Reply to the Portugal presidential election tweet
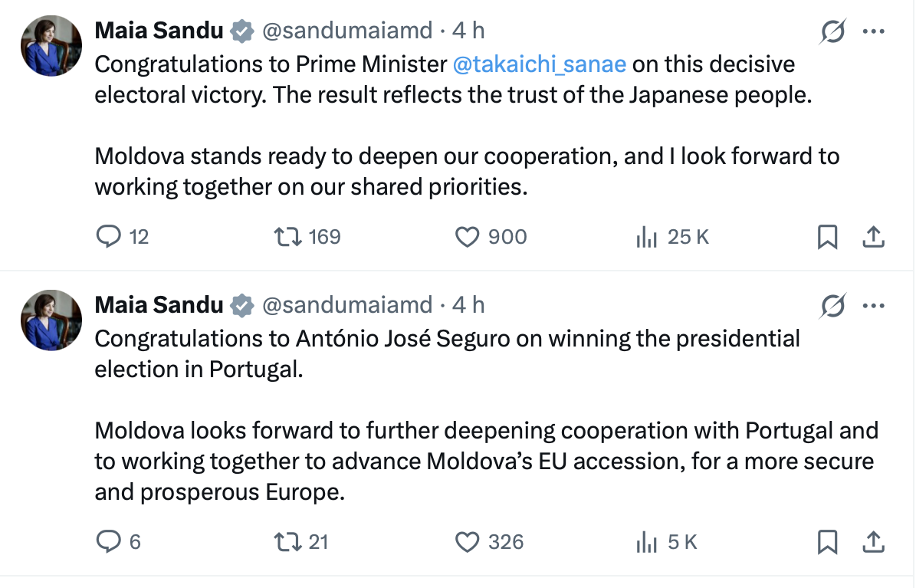This screenshot has height=588, width=916. point(108,542)
